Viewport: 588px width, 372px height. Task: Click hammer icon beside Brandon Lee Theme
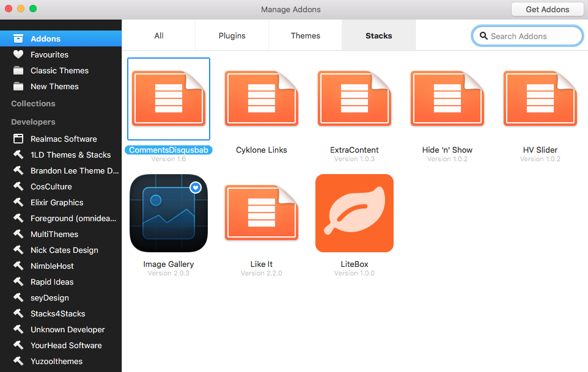tap(18, 170)
